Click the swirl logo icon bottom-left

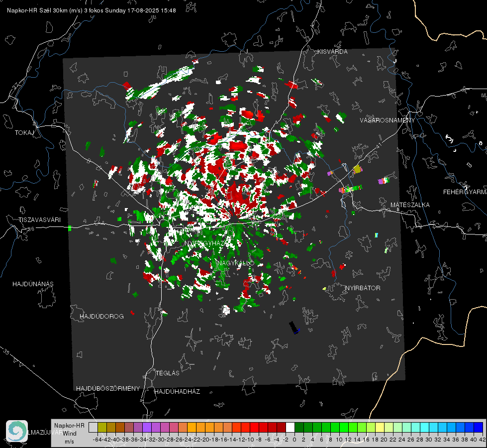pos(17,431)
